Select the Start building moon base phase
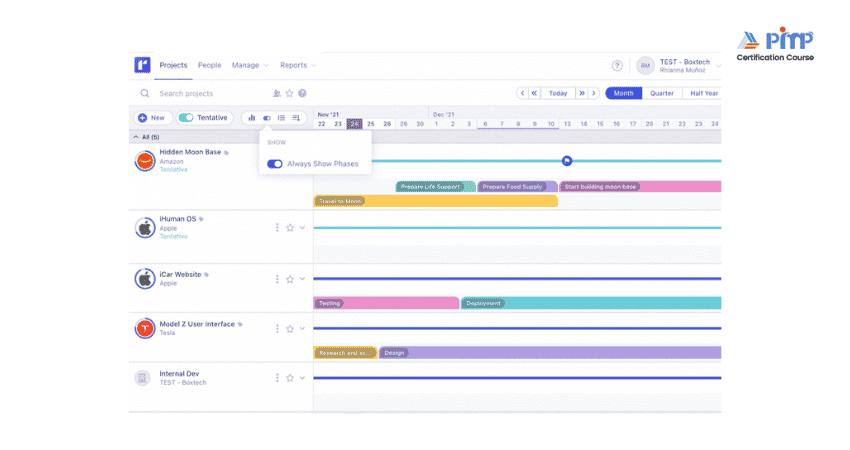Screen dimensions: 850x450 pos(640,187)
